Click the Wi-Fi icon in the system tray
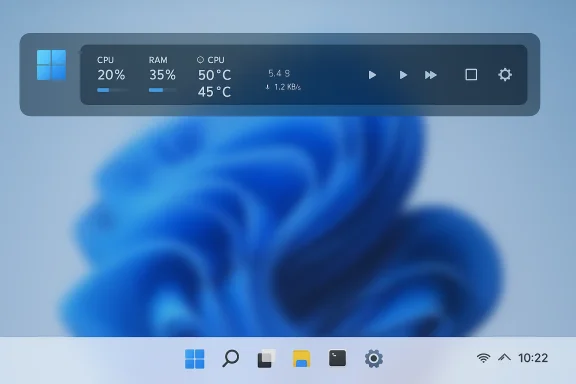The image size is (576, 384). click(483, 358)
